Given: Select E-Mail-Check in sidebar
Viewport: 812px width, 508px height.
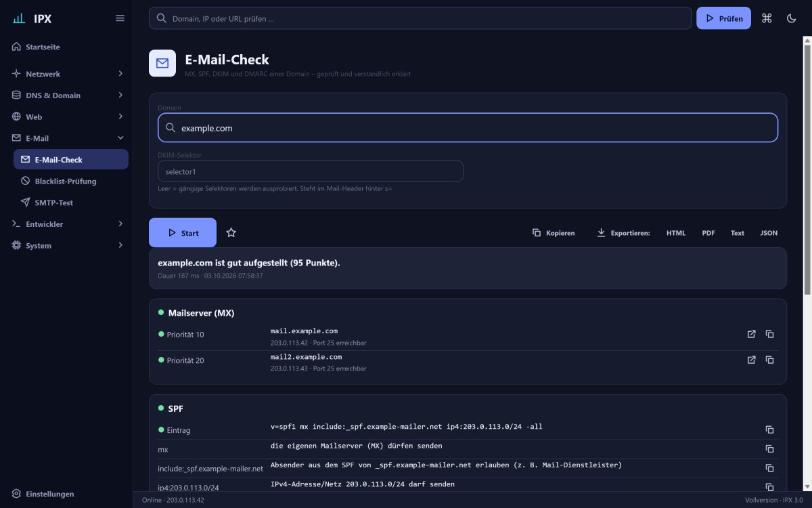Looking at the screenshot, I should click(x=71, y=159).
